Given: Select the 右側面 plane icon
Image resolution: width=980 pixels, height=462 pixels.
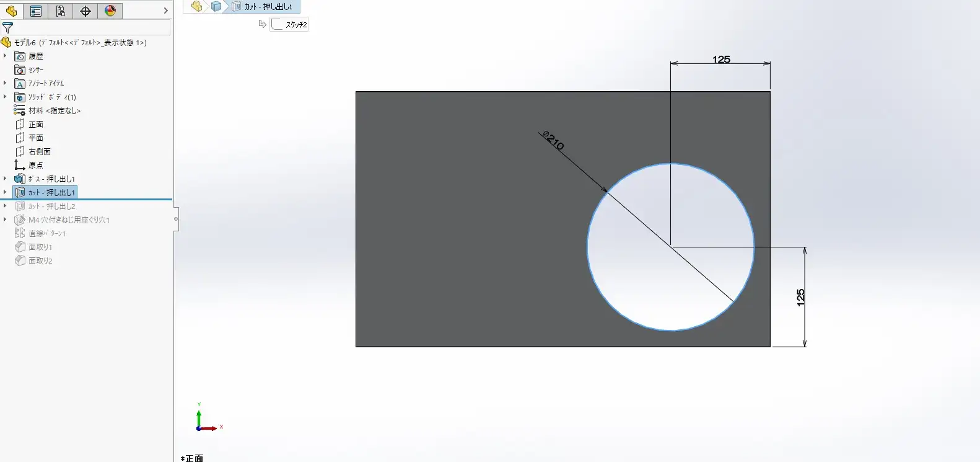Looking at the screenshot, I should click(x=20, y=152).
